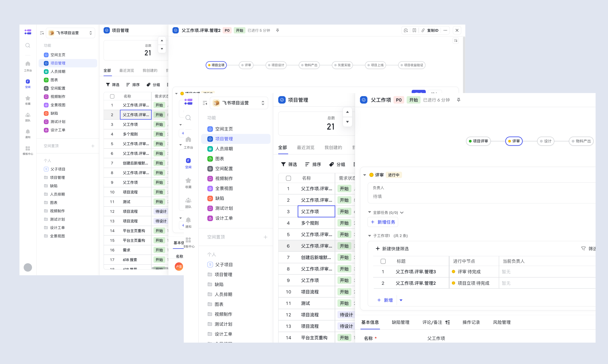Select the 灰度实验 workflow node in the back window
This screenshot has width=608, height=364.
[342, 65]
